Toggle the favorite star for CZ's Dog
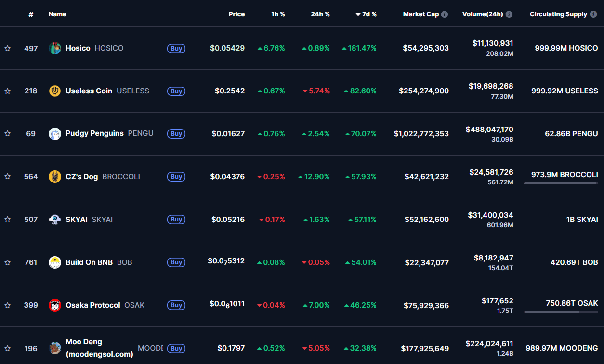Screen dimensions: 604x364 7,176
